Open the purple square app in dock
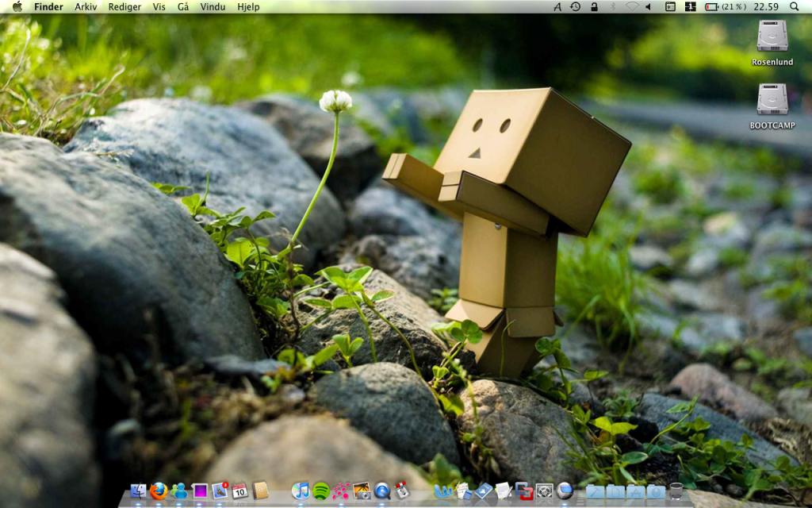 point(200,491)
